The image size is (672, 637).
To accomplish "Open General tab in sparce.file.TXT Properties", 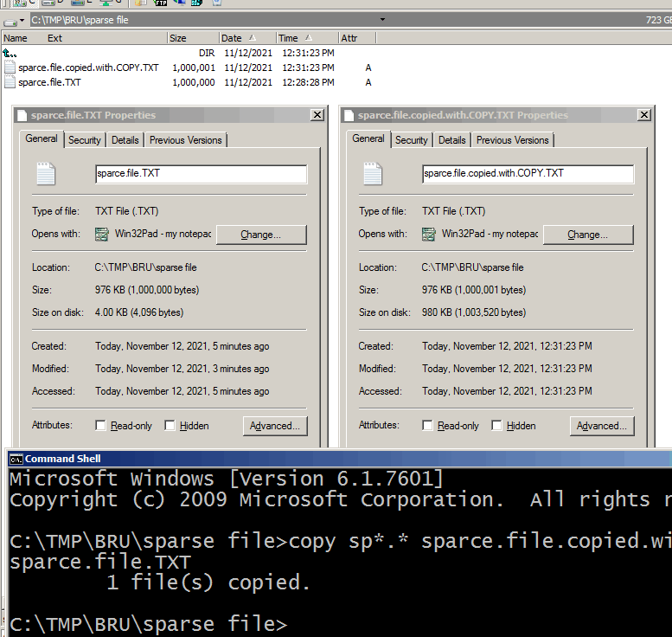I will pyautogui.click(x=42, y=139).
